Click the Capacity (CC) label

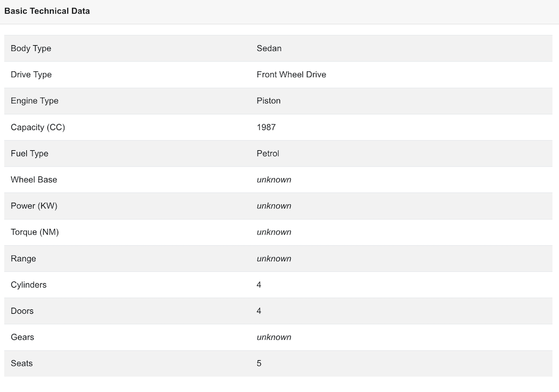[x=38, y=127]
